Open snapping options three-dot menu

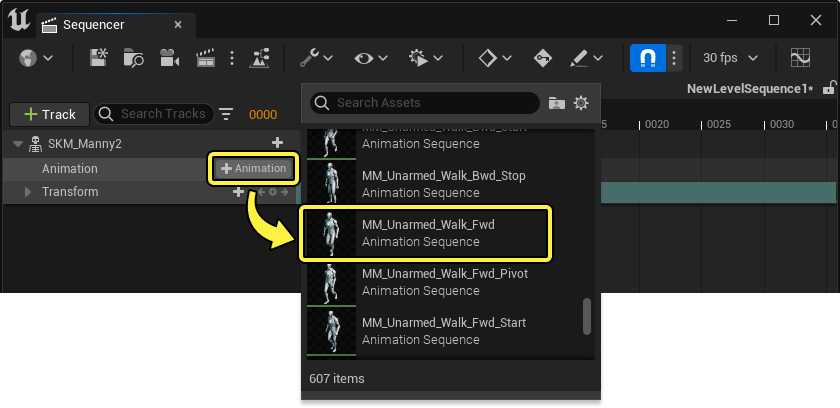tap(674, 58)
